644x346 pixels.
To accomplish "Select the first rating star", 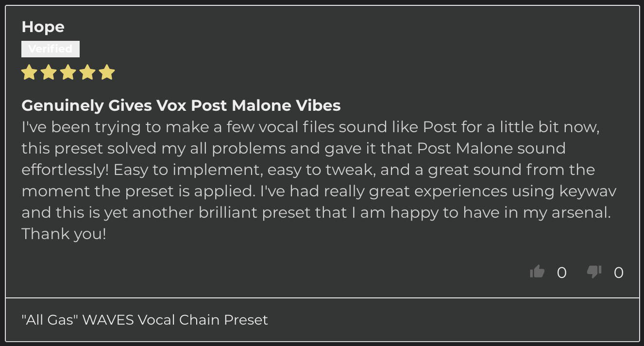I will (x=29, y=72).
